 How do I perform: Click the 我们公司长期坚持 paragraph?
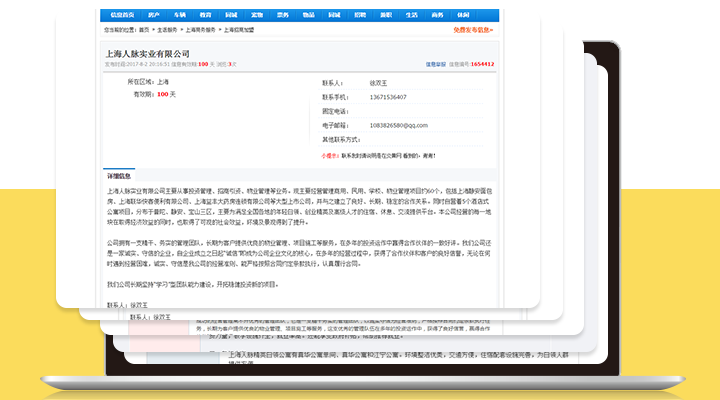[193, 285]
